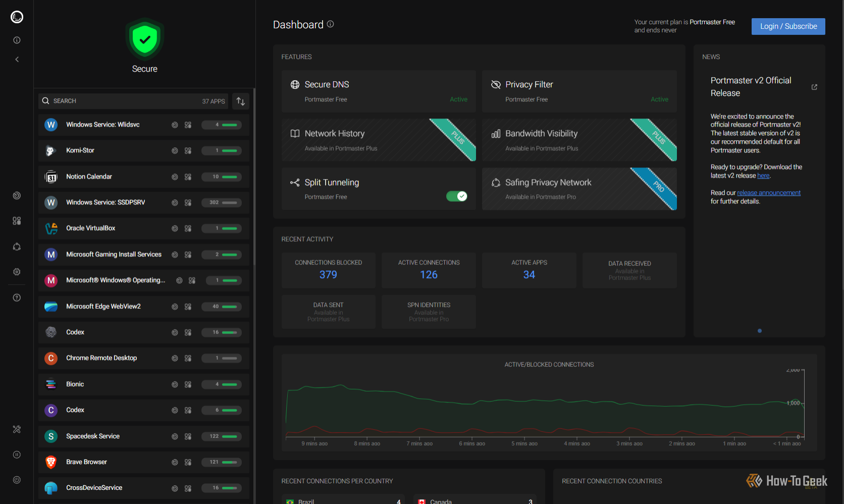Click the Active/Blocked Connections chart

pos(549,403)
